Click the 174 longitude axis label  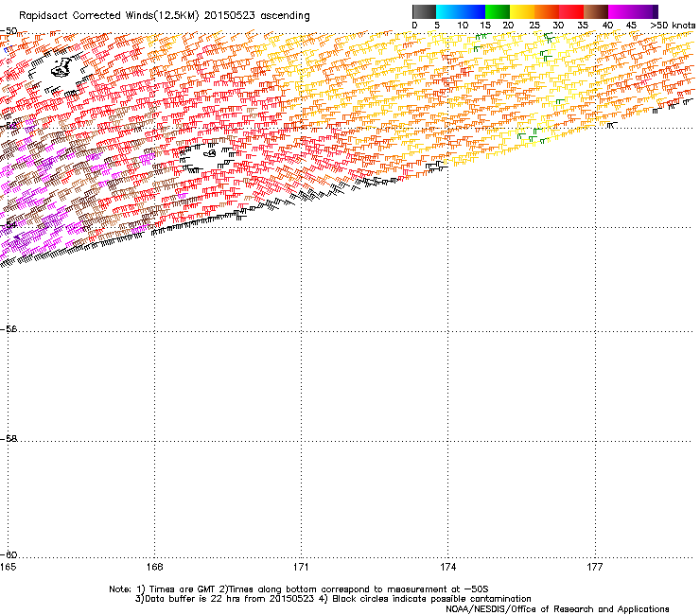coord(447,567)
